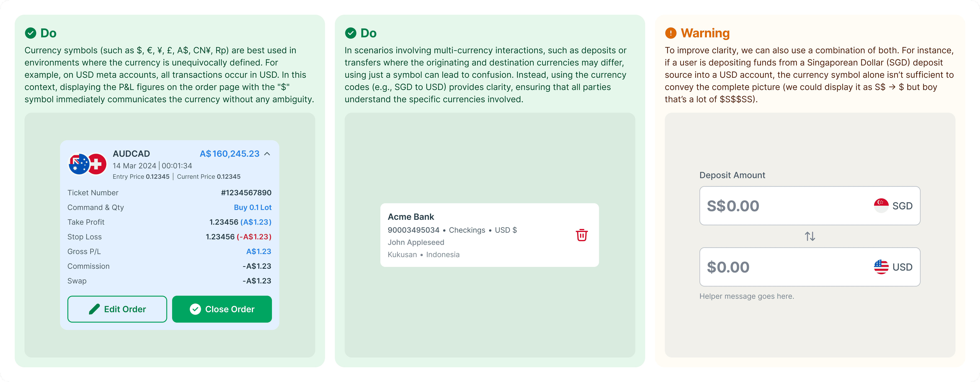Screen dimensions: 980x382
Task: Collapse the AUDCAD order details chevron
Action: pyautogui.click(x=267, y=154)
